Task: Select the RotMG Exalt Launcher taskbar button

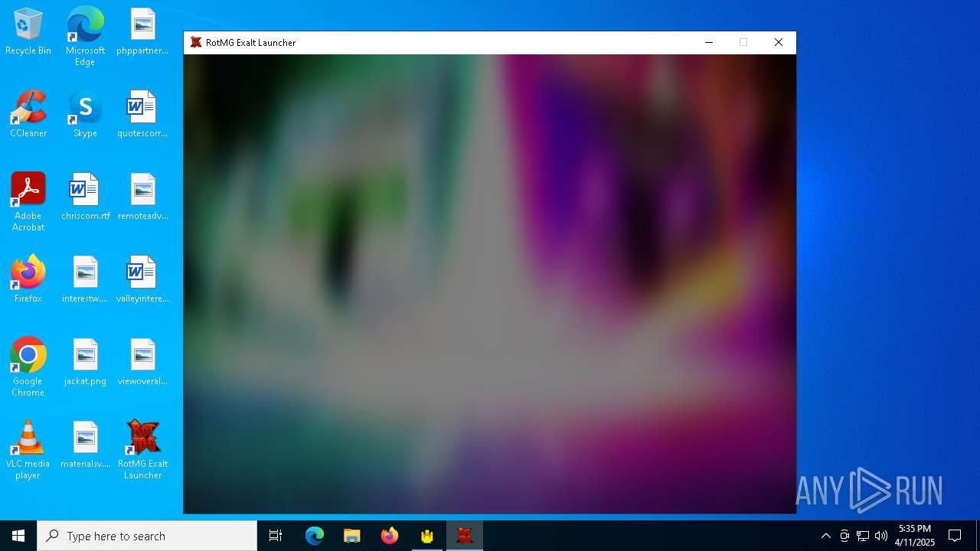Action: coord(465,536)
